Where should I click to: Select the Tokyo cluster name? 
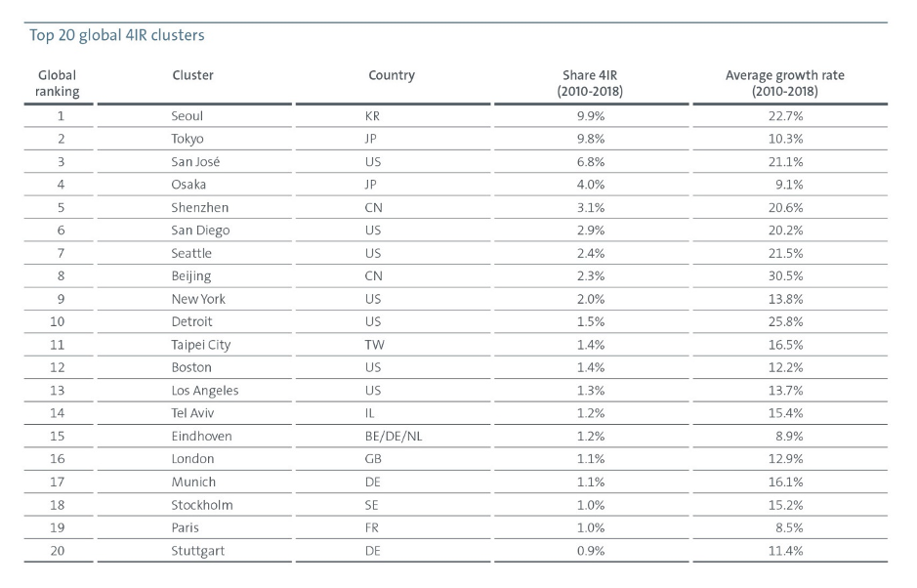188,139
